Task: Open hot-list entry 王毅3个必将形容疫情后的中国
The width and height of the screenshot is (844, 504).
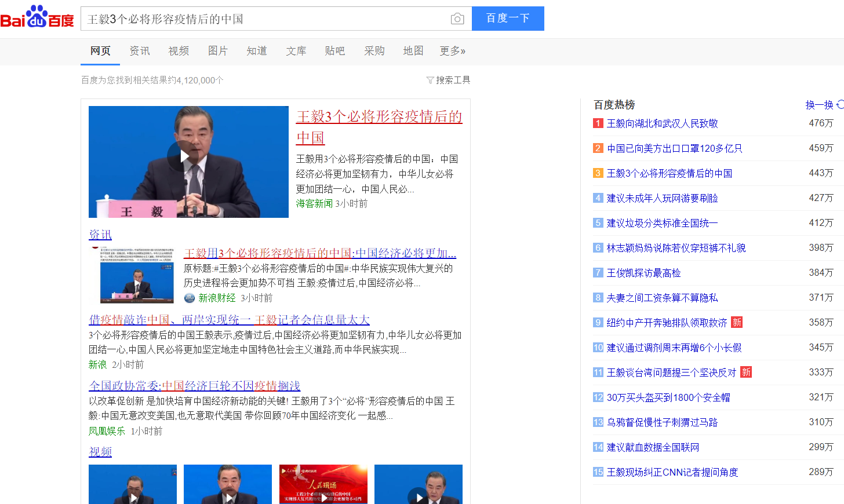Action: tap(670, 173)
